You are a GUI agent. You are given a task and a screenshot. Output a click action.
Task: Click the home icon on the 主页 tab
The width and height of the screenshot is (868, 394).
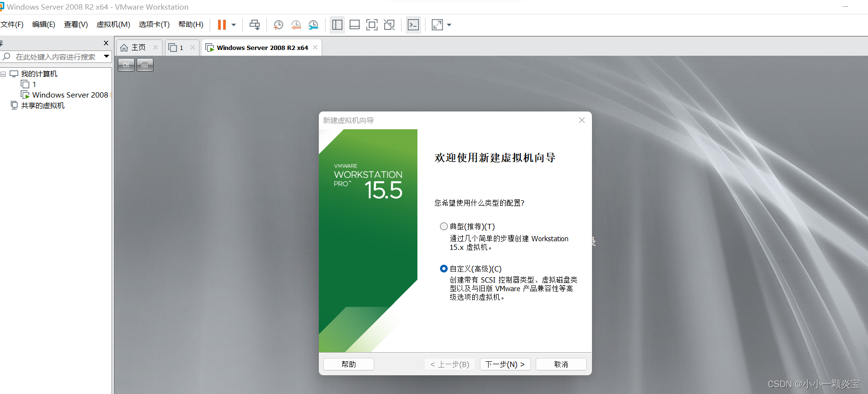(x=124, y=48)
